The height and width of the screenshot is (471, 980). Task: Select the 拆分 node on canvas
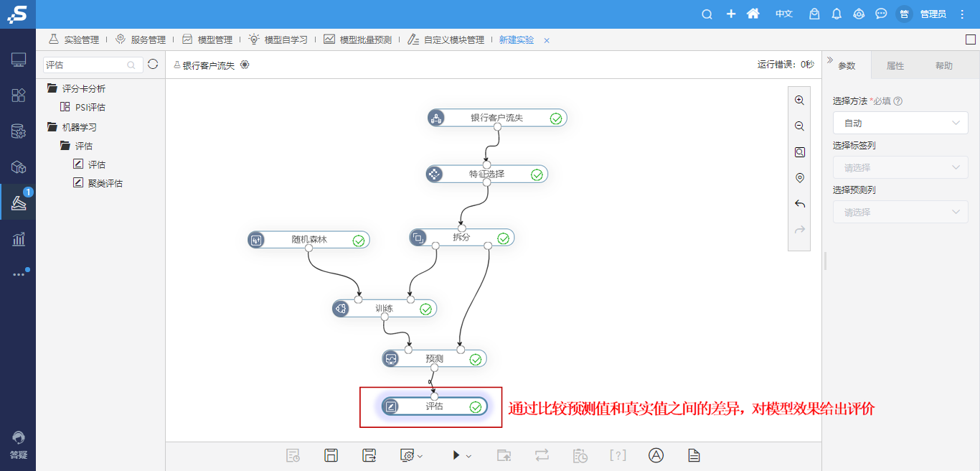tap(461, 238)
